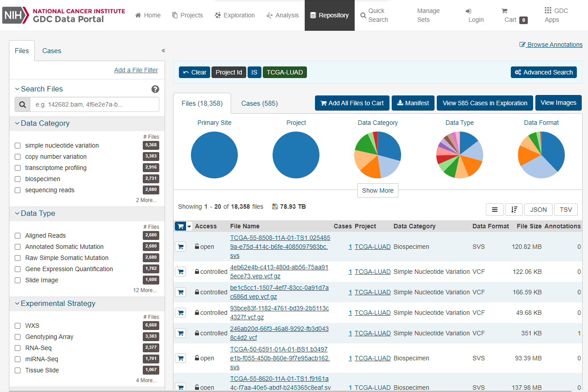The image size is (588, 392).
Task: Click the help question mark icon
Action: click(155, 89)
